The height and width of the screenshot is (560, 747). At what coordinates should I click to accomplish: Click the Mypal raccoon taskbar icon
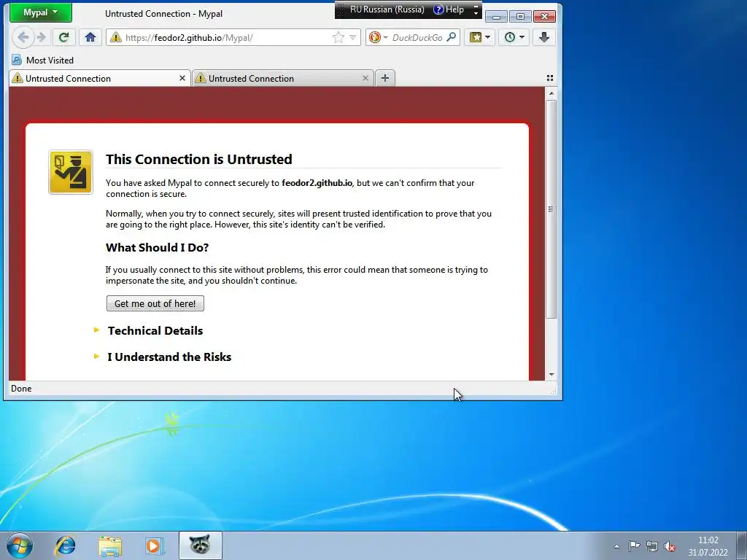tap(200, 545)
